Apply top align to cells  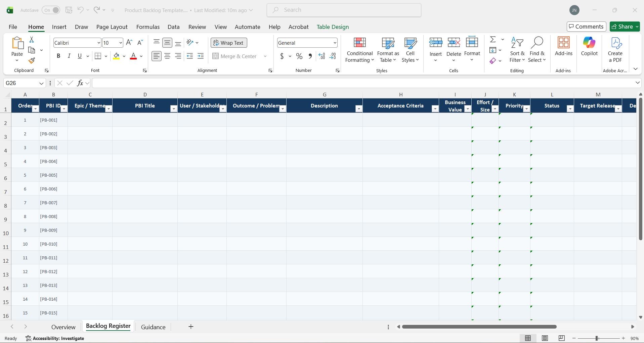[156, 42]
